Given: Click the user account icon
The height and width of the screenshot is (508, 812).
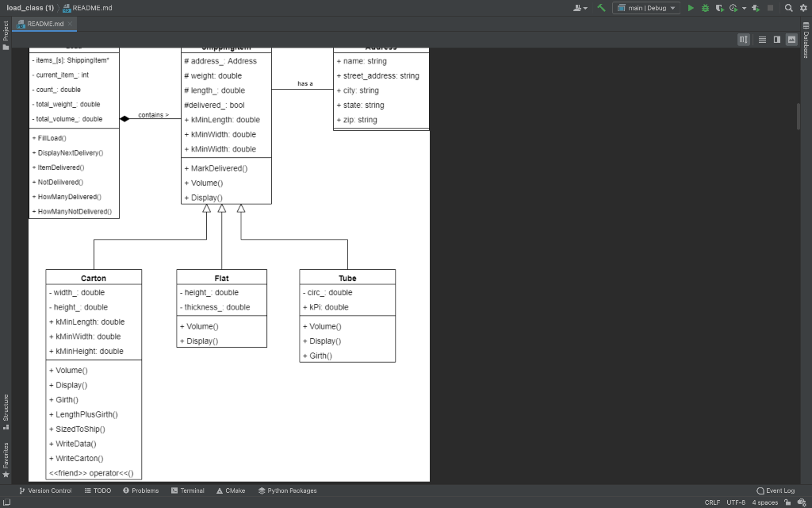Looking at the screenshot, I should point(580,8).
